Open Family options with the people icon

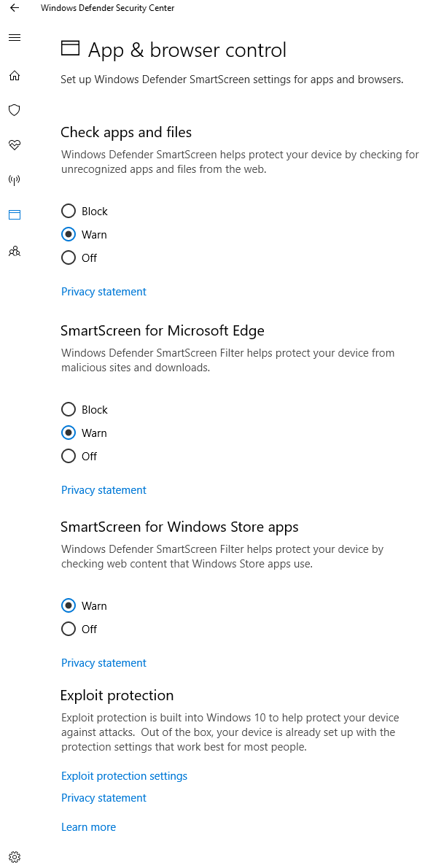coord(14,250)
